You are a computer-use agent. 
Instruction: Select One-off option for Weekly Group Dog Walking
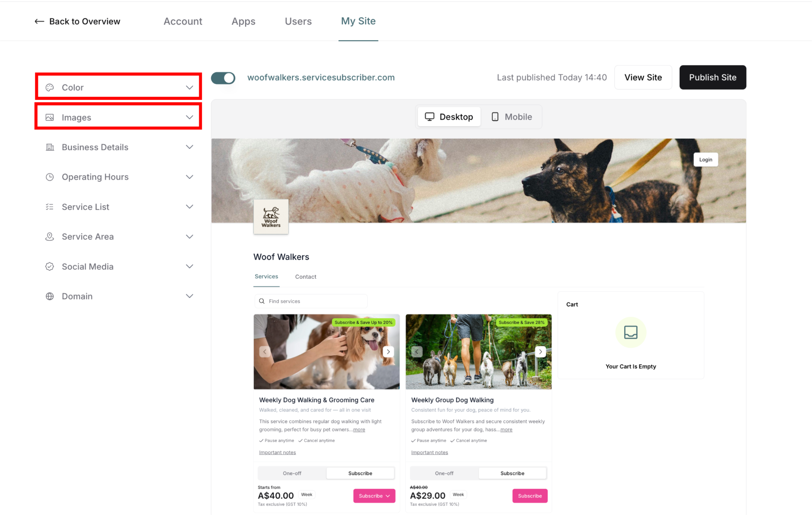(x=444, y=473)
